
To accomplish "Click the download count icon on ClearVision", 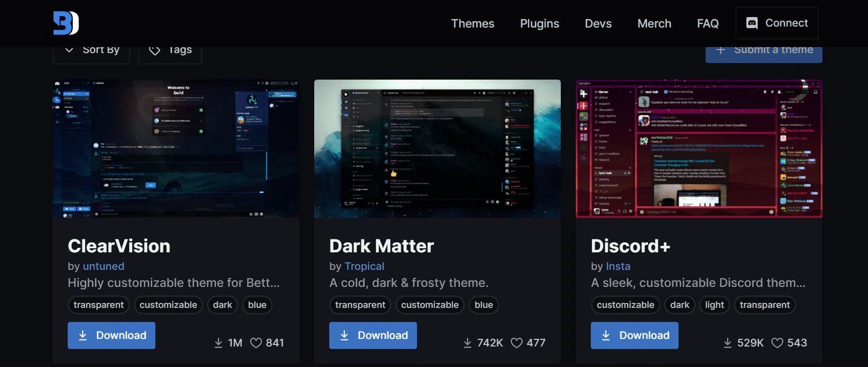I will (x=219, y=343).
